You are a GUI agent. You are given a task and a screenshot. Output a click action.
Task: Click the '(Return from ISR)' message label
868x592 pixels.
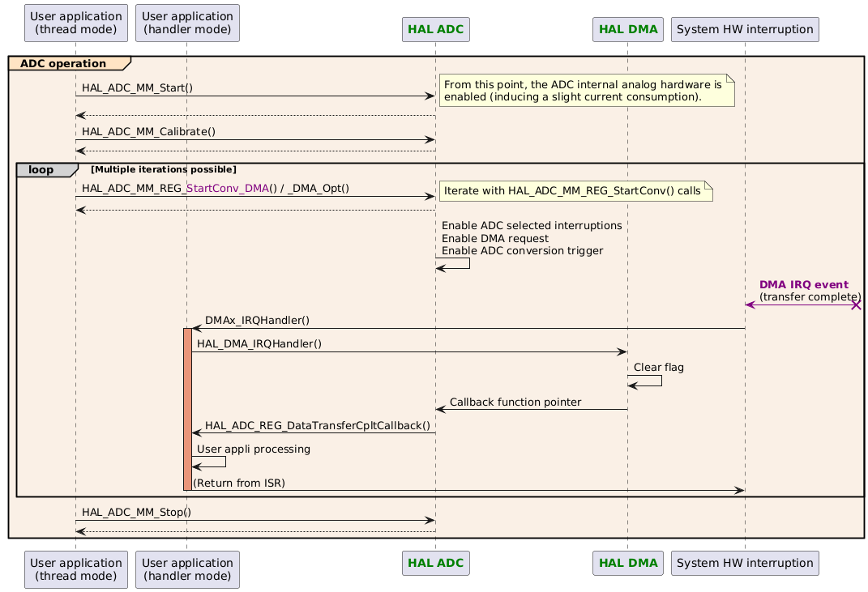(x=239, y=483)
